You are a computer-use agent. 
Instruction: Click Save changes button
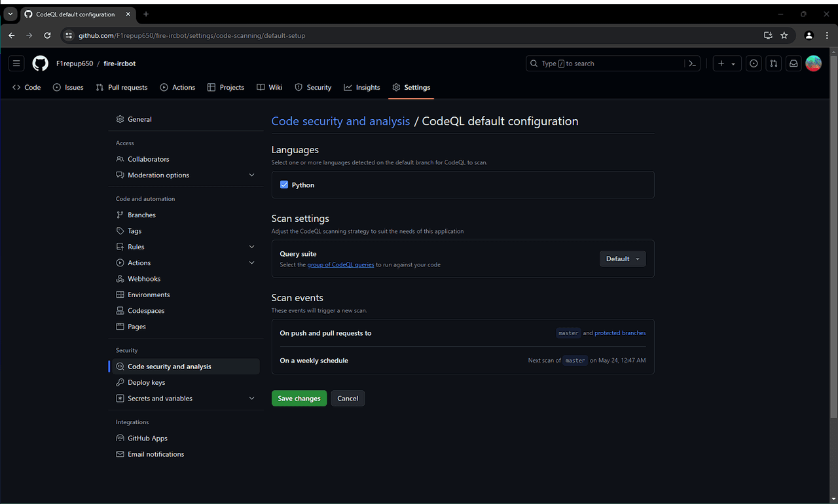299,399
